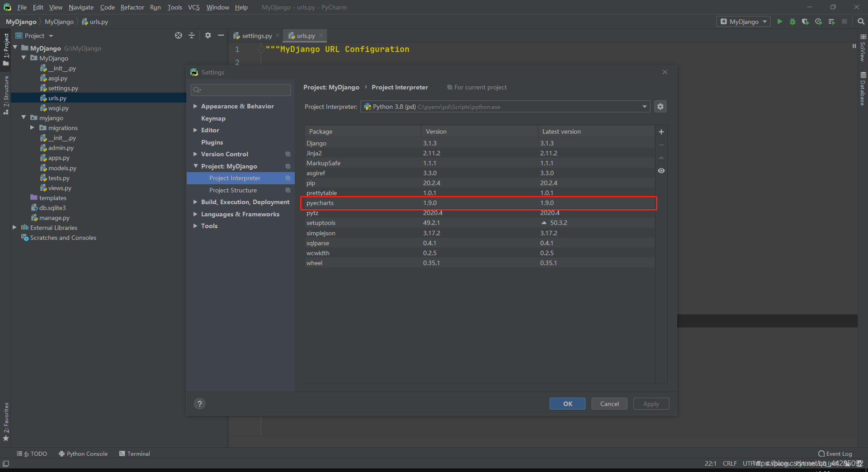Click the Version Control project-level copy icon
Viewport: 868px width, 472px height.
tap(288, 154)
